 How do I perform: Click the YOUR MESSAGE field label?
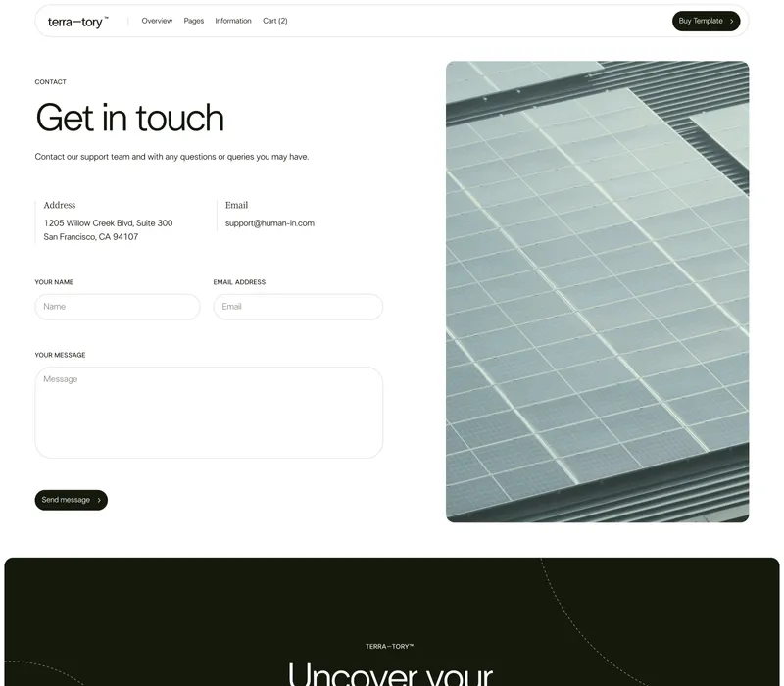[60, 355]
